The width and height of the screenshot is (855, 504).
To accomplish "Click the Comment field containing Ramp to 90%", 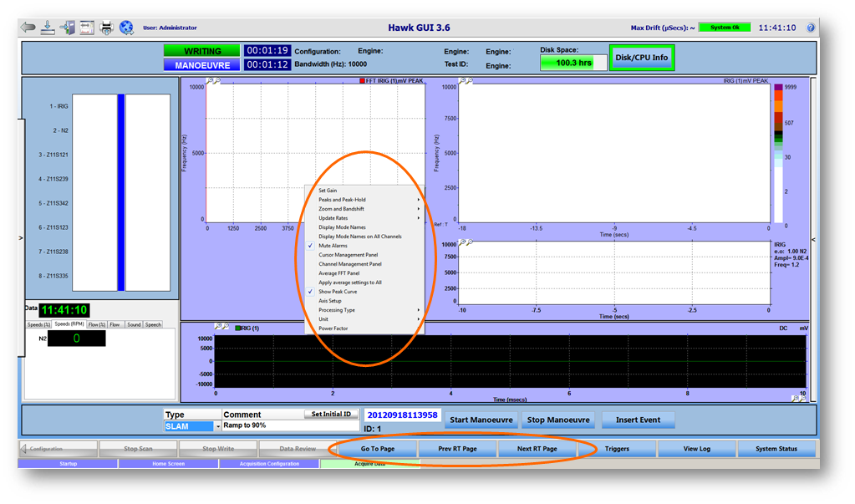I will [291, 425].
